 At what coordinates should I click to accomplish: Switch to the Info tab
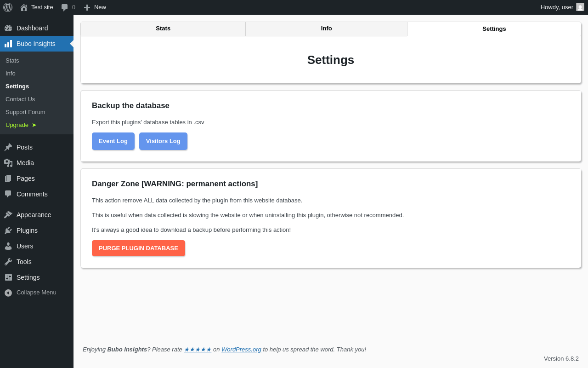click(327, 29)
